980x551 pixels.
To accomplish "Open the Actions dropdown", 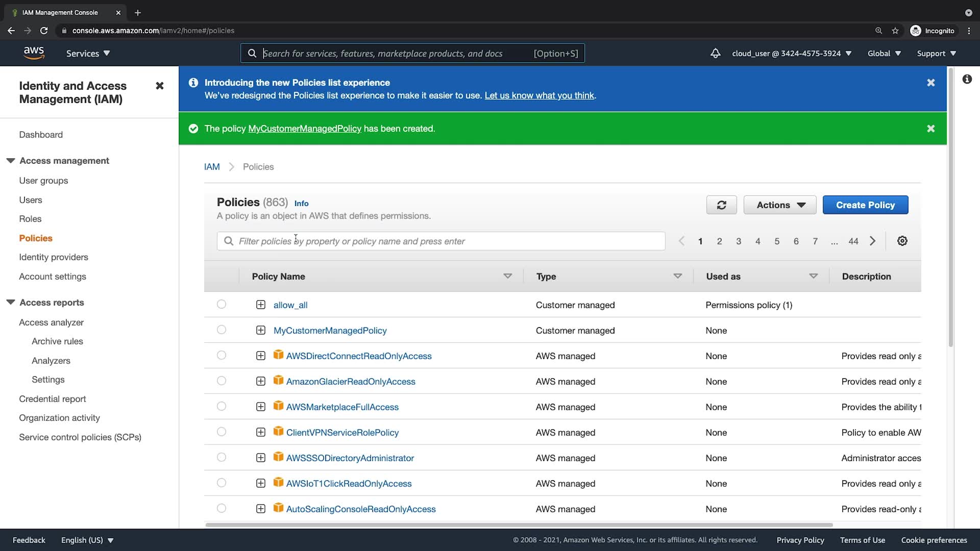I will pos(779,205).
